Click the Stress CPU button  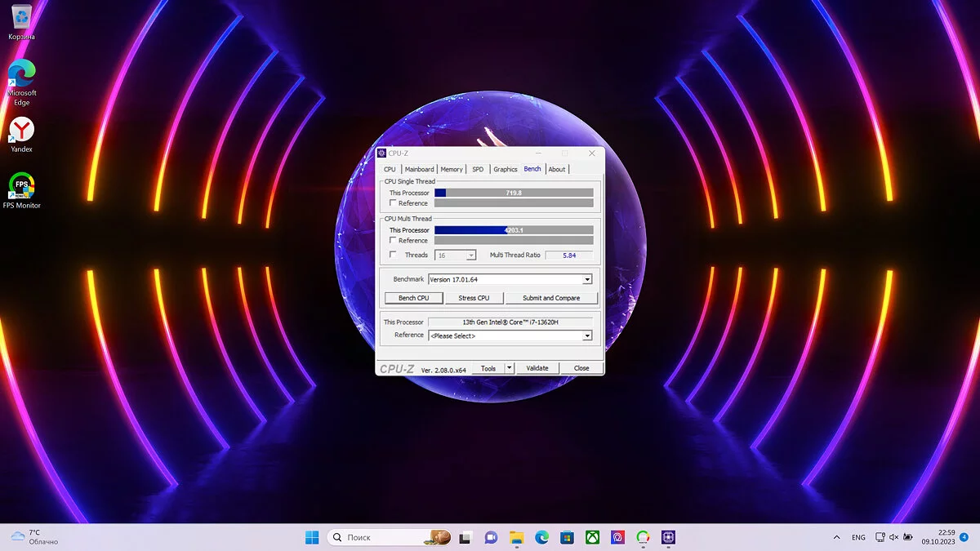(474, 298)
